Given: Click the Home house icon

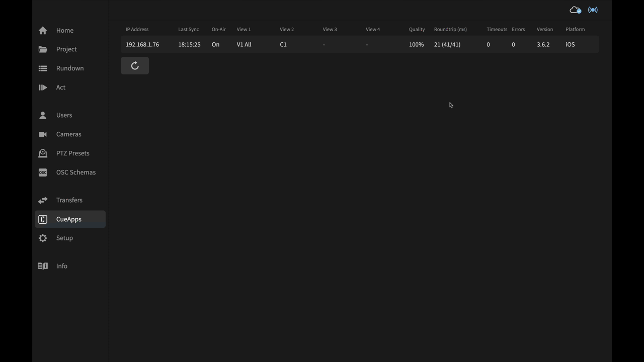Looking at the screenshot, I should point(43,31).
